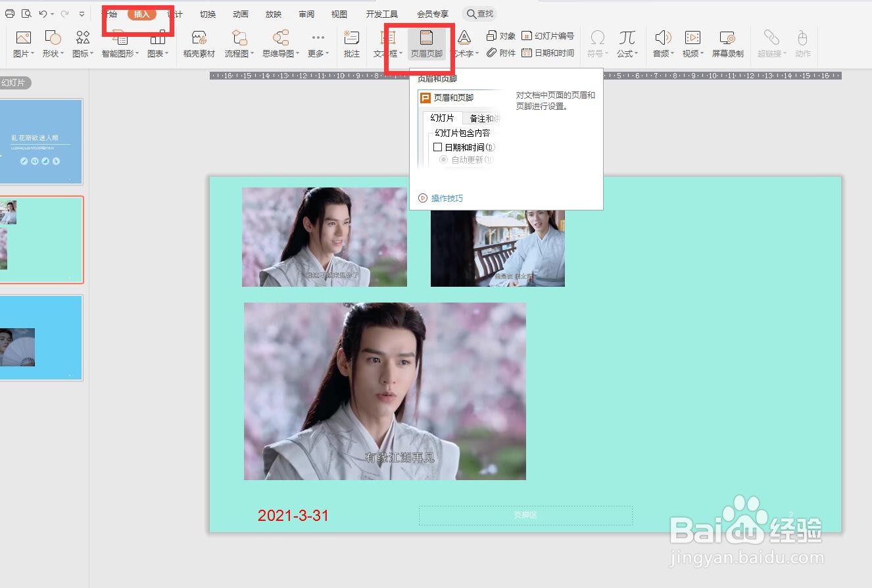Switch to the 动画 tab
The image size is (872, 588).
[241, 14]
